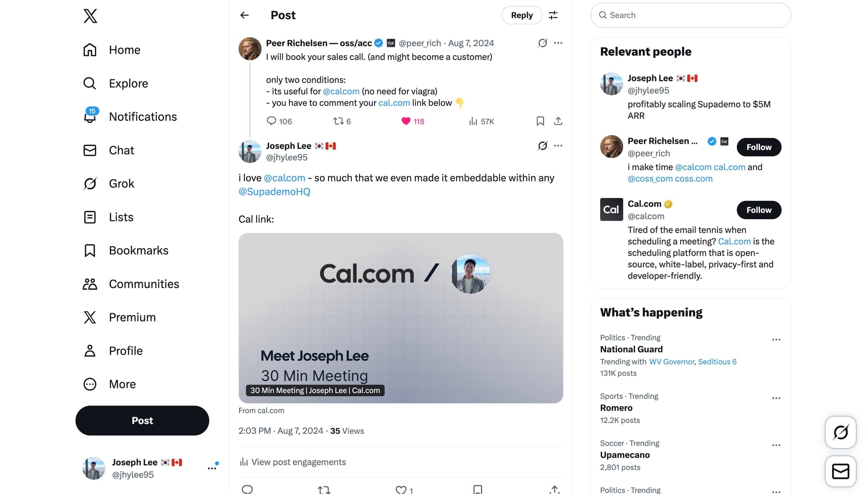868x494 pixels.
Task: Go back using the back arrow
Action: [245, 15]
